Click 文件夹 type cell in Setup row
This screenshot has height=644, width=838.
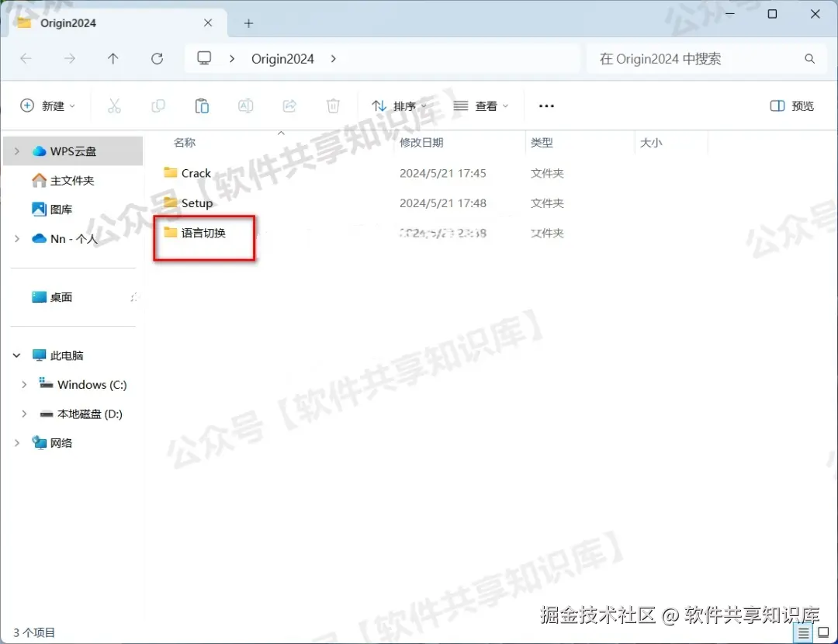[x=547, y=203]
